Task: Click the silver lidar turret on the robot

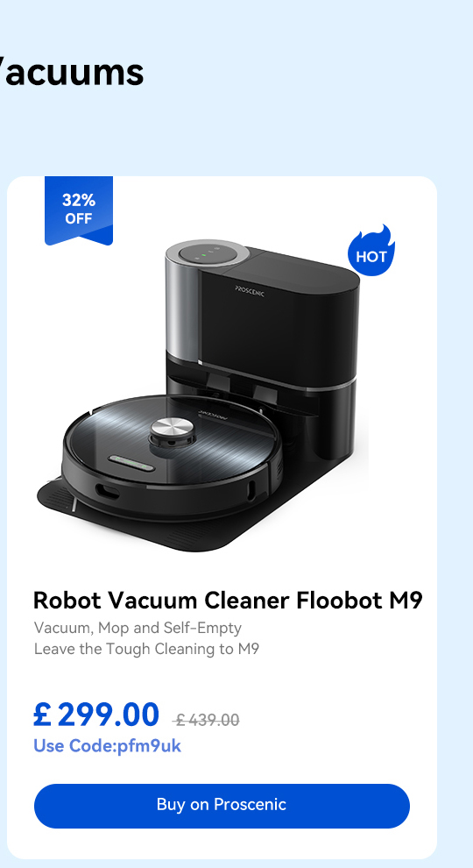Action: point(172,431)
